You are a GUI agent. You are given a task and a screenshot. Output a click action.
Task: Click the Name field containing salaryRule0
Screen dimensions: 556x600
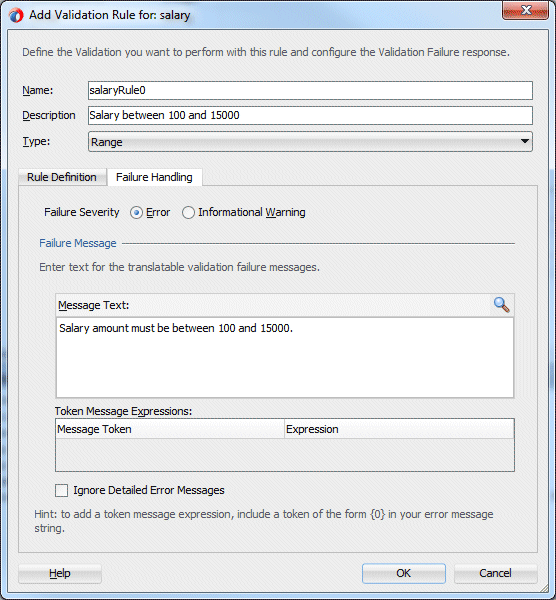pyautogui.click(x=310, y=90)
